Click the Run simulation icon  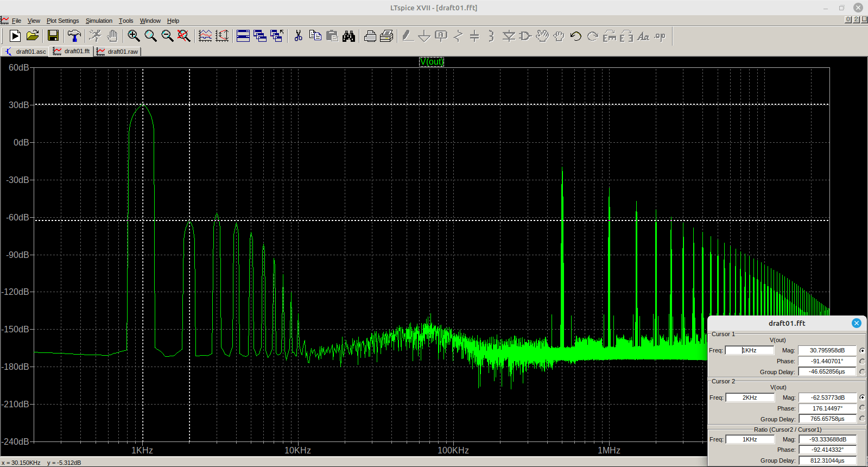point(15,36)
